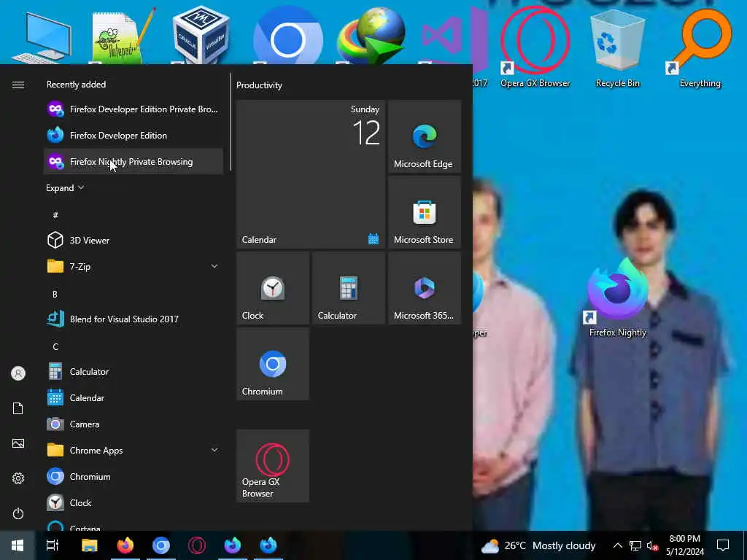Open the Power options button
The image size is (747, 560).
click(18, 513)
